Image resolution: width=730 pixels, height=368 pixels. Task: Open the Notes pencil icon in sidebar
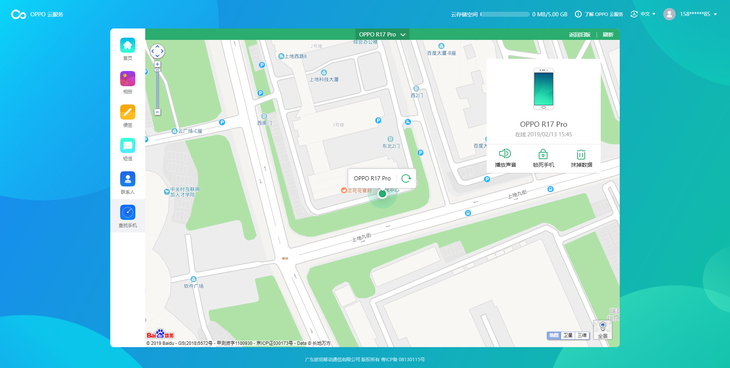(x=128, y=112)
